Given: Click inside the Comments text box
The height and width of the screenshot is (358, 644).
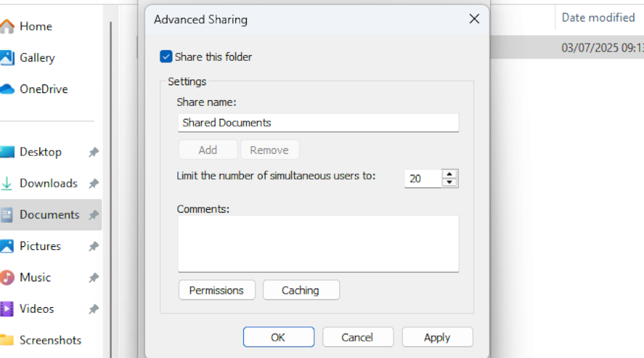Looking at the screenshot, I should [x=318, y=243].
